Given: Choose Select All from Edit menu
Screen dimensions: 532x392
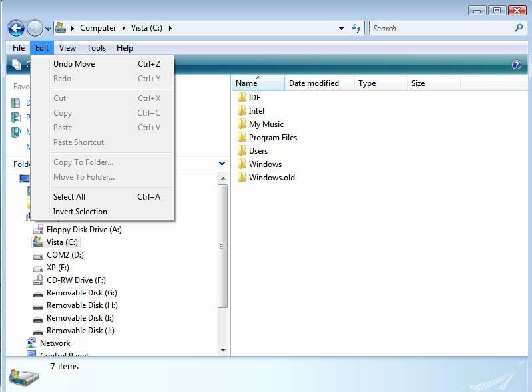Looking at the screenshot, I should 102,197.
